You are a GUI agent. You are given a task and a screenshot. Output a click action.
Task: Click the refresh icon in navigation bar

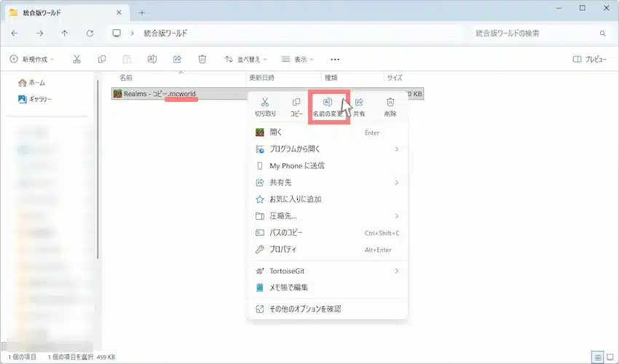(90, 33)
